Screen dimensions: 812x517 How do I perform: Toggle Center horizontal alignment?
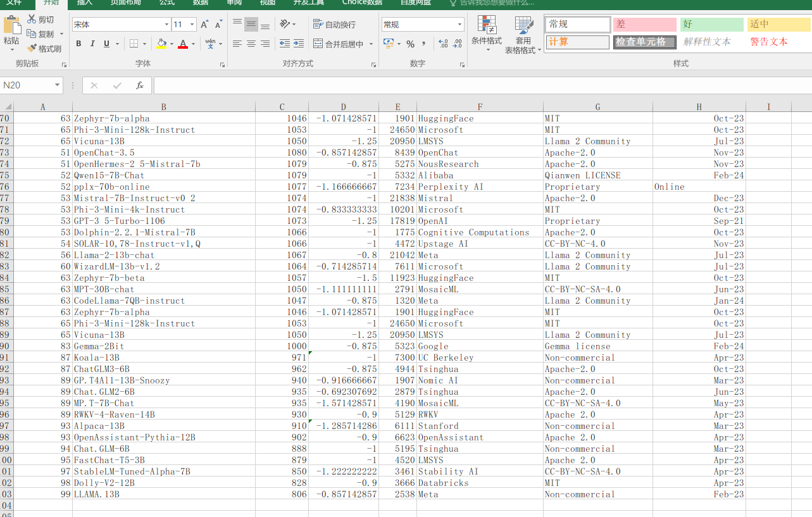pos(251,44)
